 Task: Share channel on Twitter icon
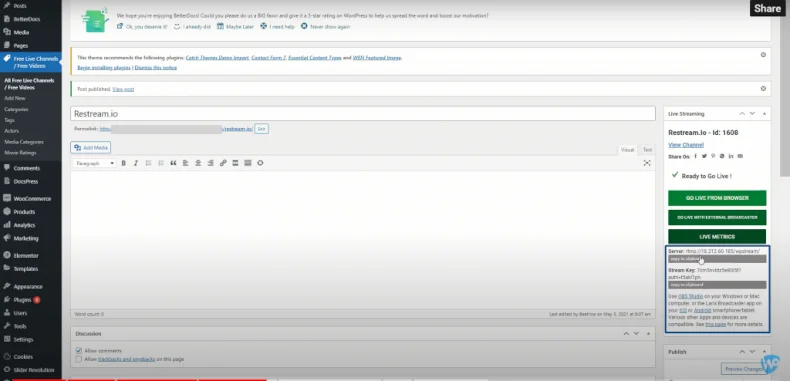click(704, 156)
